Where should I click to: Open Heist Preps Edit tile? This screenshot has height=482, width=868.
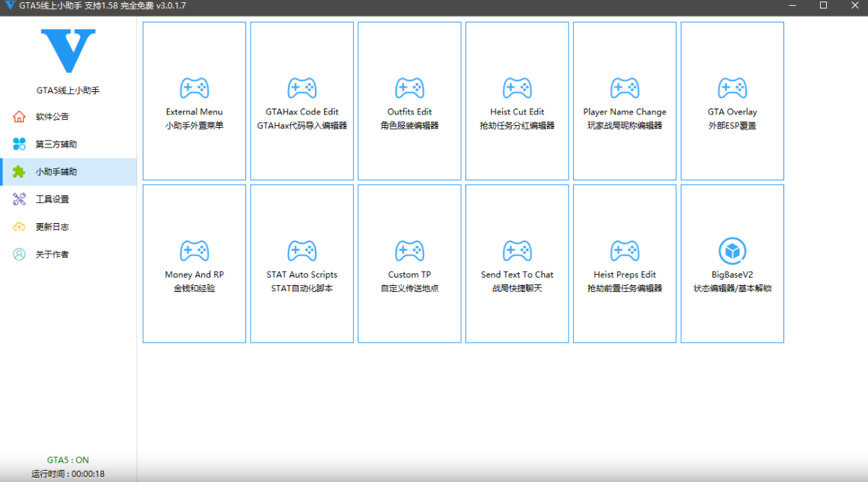[x=625, y=263]
